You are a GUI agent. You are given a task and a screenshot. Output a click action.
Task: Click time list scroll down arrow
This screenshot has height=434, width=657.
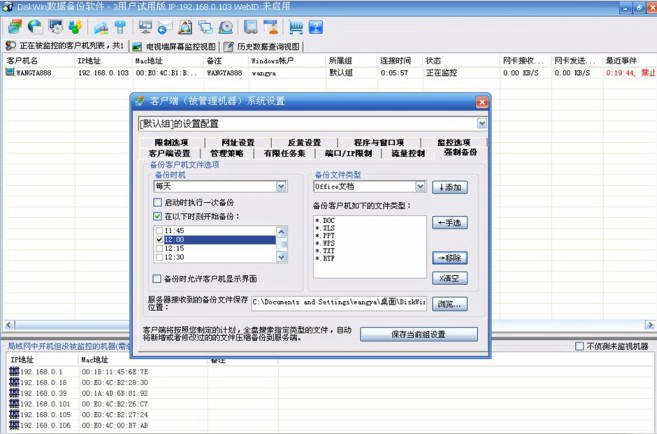click(x=282, y=258)
